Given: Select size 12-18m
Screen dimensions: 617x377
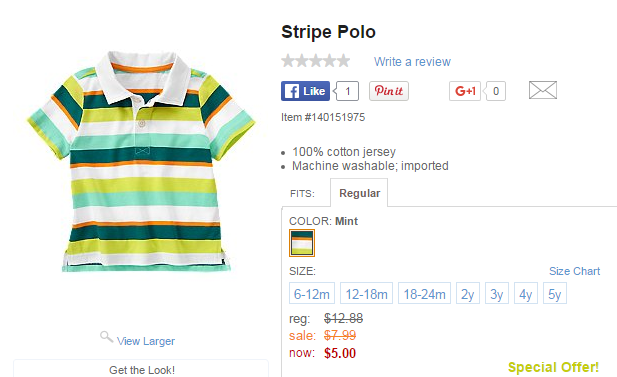Looking at the screenshot, I should click(x=366, y=293).
